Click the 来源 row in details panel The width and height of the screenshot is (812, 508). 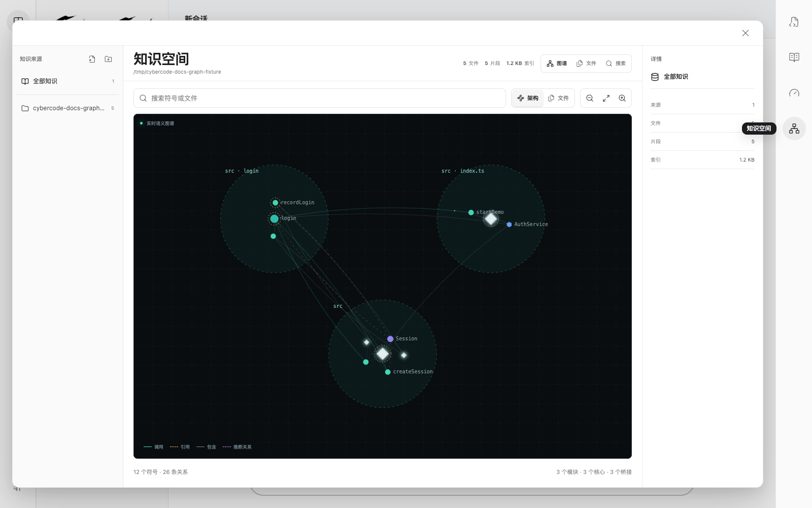[x=702, y=105]
